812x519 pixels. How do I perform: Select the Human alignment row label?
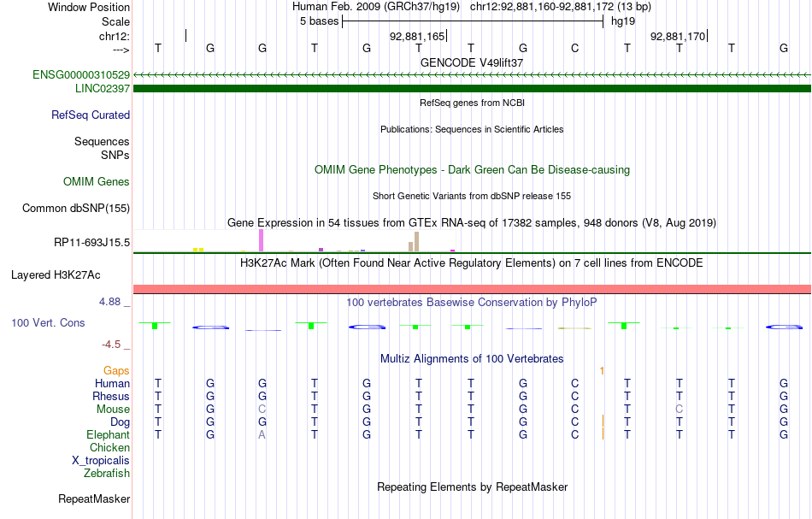point(112,383)
